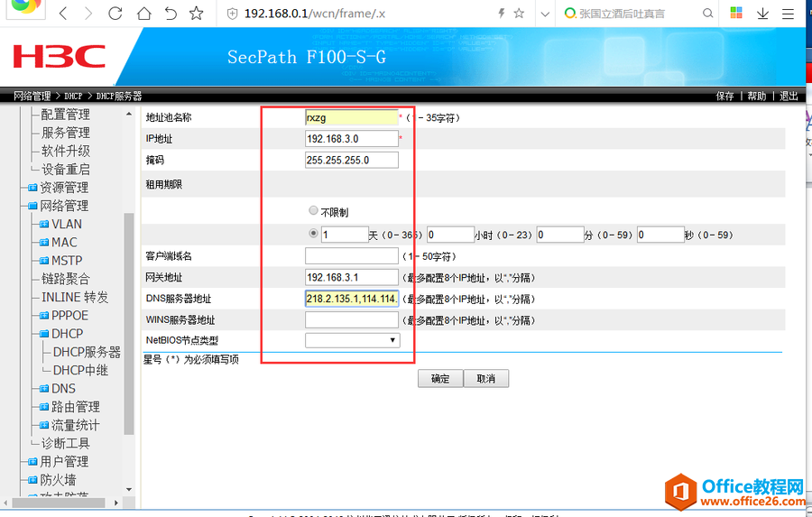Select DHCP中继 tree item
The width and height of the screenshot is (812, 517).
[80, 371]
